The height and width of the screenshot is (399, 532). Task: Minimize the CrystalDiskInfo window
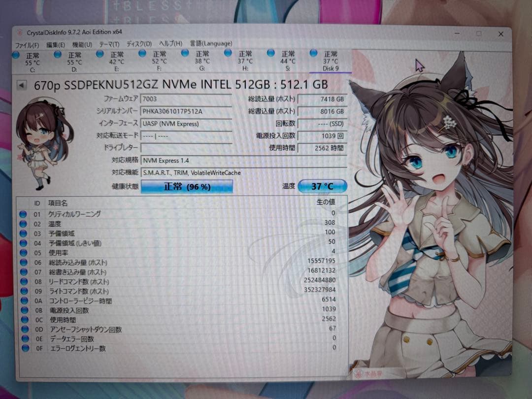pos(457,33)
